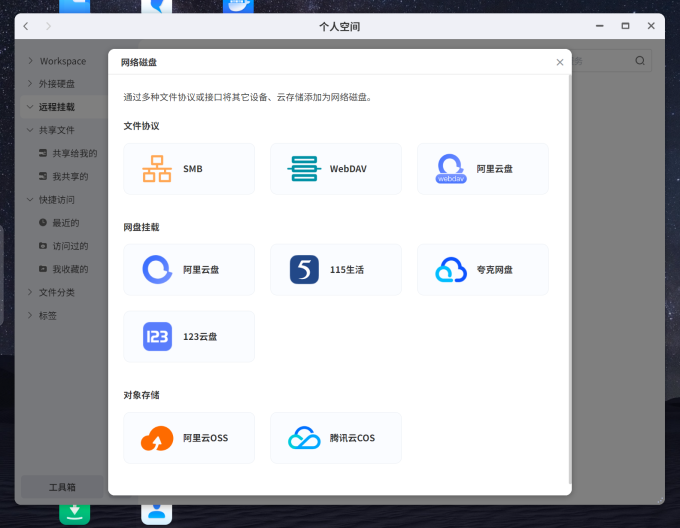680x528 pixels.
Task: Open the green download desktop icon
Action: [75, 514]
